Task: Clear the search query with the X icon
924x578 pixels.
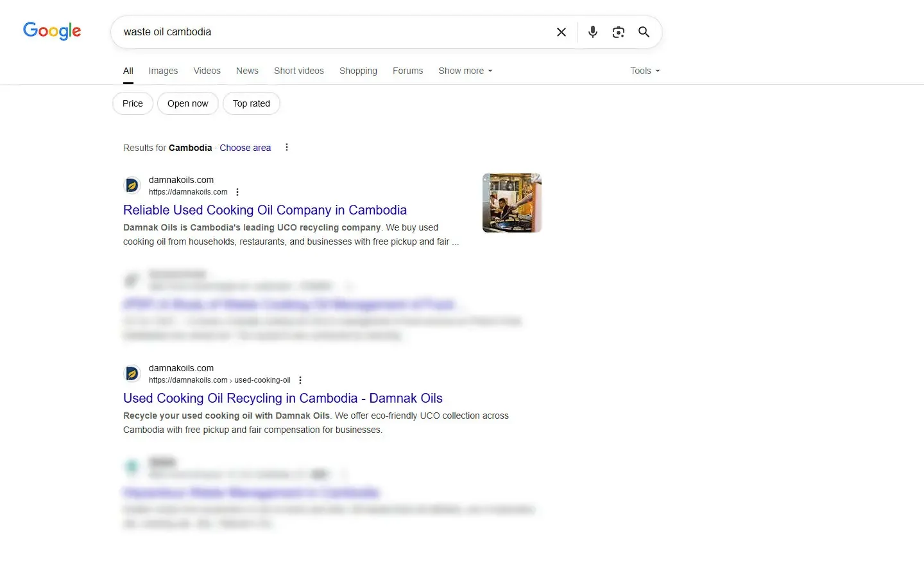Action: click(561, 31)
